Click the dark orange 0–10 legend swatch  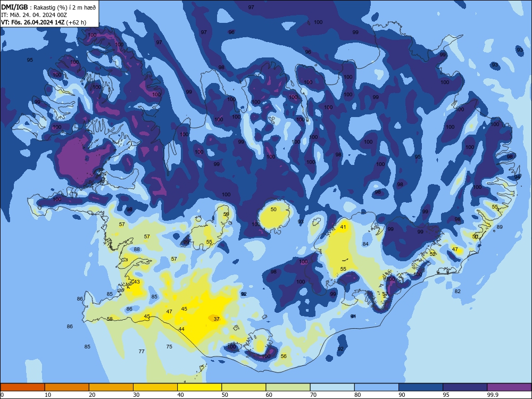point(22,387)
